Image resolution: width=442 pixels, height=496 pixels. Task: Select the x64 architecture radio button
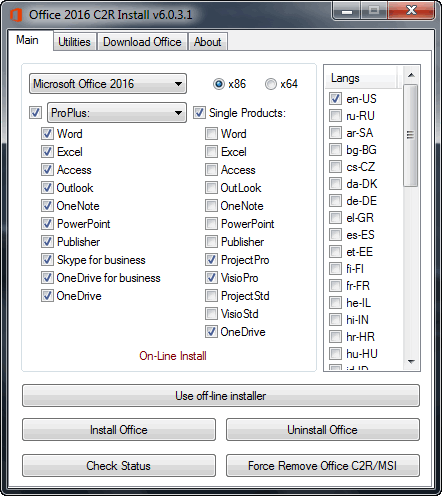271,84
